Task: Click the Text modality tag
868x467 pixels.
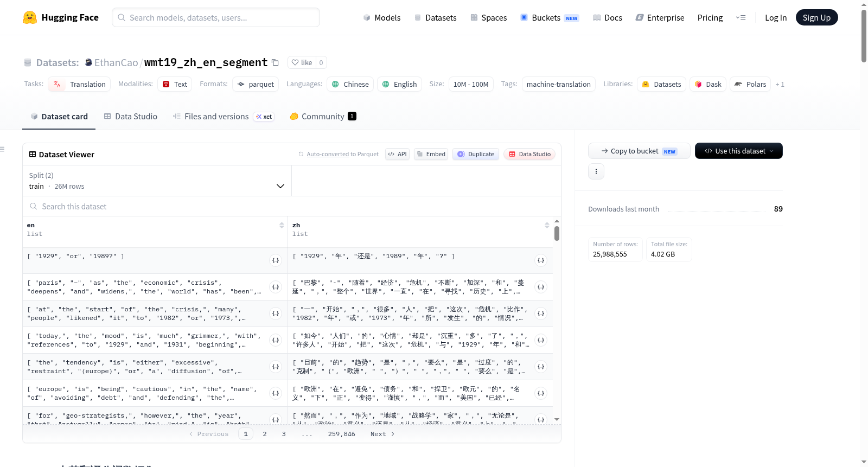Action: point(175,84)
